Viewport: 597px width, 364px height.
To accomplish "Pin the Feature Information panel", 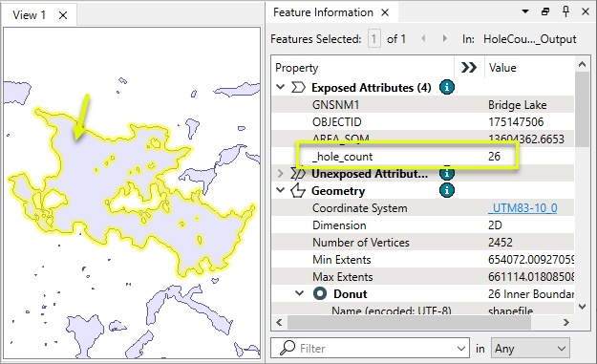I will 565,11.
